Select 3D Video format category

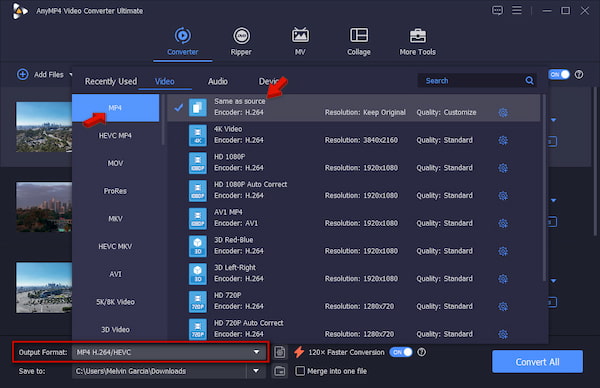116,329
